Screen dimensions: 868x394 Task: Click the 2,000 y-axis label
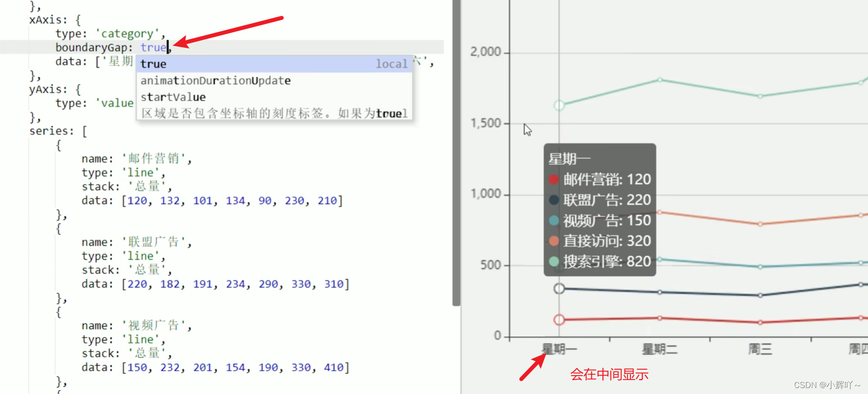(x=486, y=52)
